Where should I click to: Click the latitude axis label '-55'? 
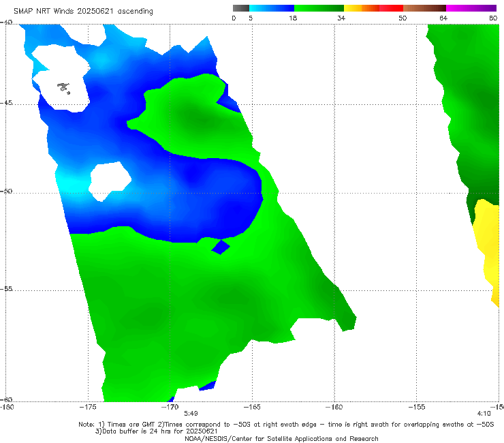coord(6,289)
